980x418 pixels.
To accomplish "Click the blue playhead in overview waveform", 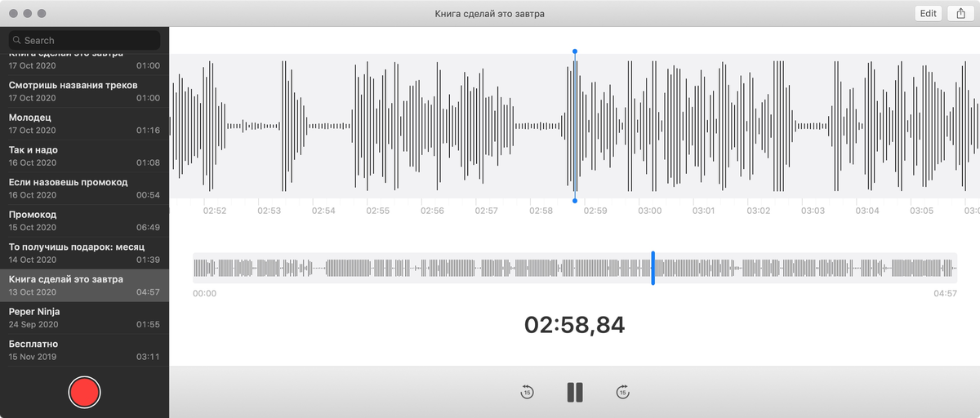I will pos(653,268).
